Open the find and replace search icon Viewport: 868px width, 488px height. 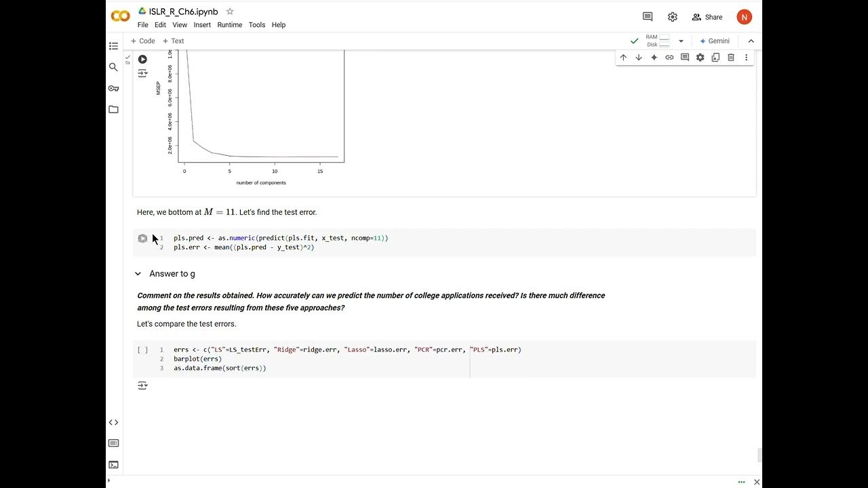tap(113, 67)
